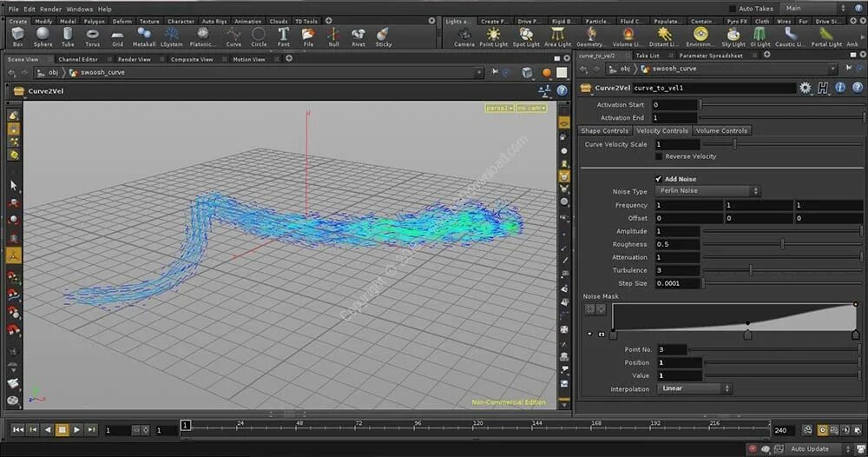Click the end frame 240 field
Screen dimensions: 868x457
pos(784,430)
